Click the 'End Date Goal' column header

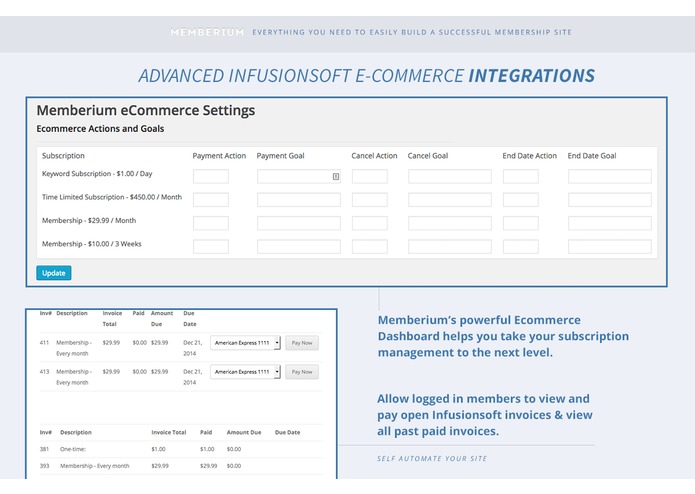pyautogui.click(x=592, y=156)
